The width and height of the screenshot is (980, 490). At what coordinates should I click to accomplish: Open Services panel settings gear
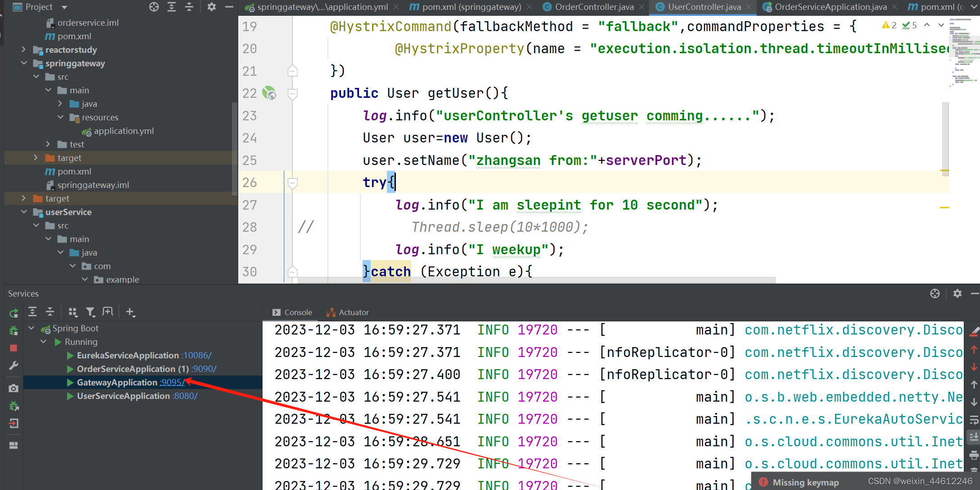coord(957,293)
